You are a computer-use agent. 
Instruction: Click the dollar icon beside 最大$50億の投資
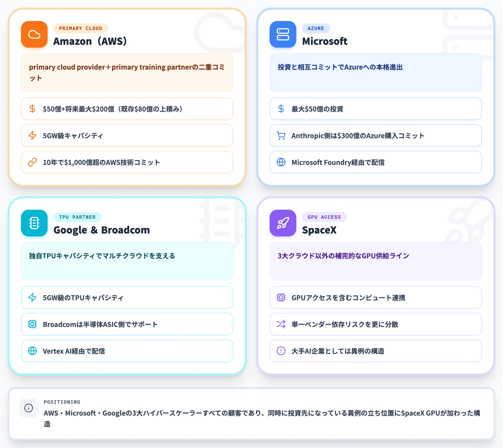[x=281, y=109]
